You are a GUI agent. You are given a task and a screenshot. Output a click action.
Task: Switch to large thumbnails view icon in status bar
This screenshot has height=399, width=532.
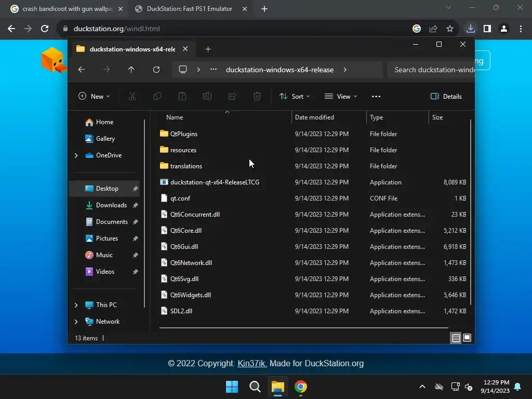pyautogui.click(x=467, y=338)
